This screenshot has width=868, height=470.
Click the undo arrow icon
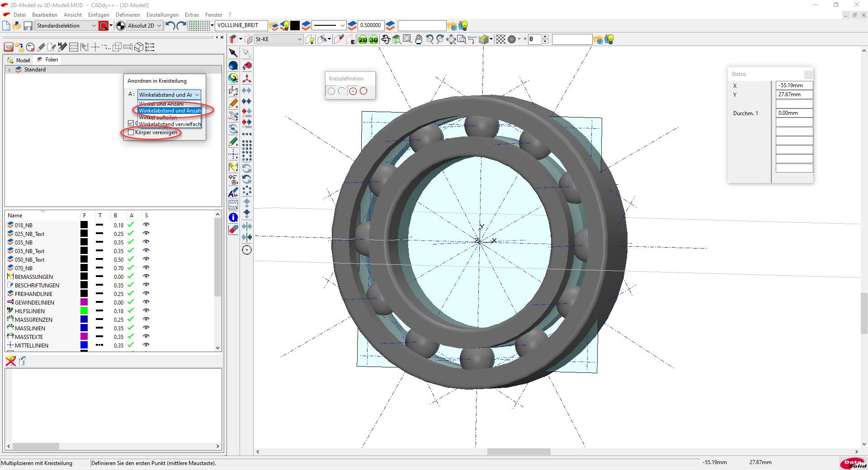pyautogui.click(x=170, y=26)
